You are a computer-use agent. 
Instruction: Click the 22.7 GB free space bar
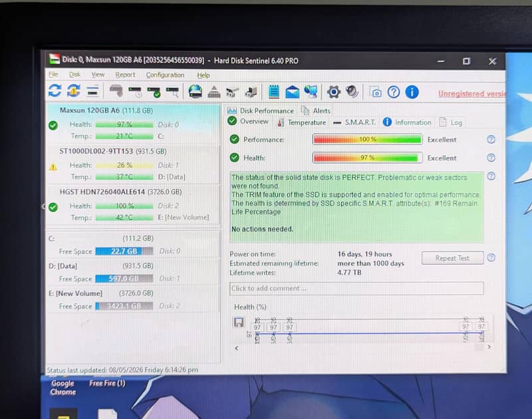(x=124, y=251)
